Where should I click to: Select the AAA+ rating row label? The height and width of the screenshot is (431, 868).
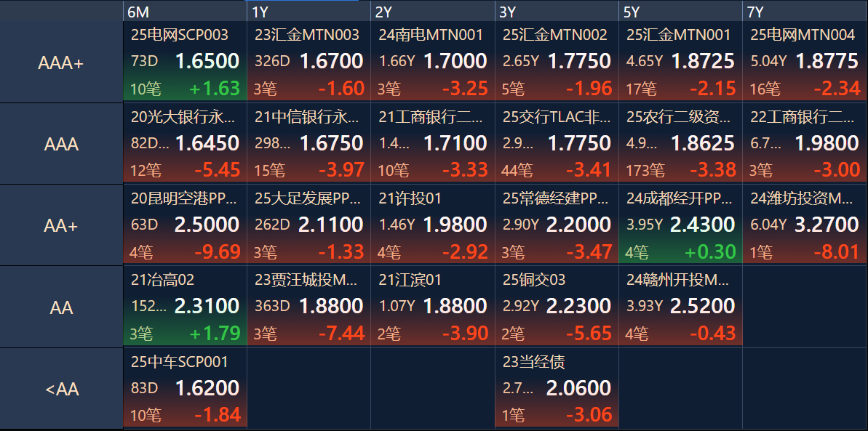[x=61, y=62]
